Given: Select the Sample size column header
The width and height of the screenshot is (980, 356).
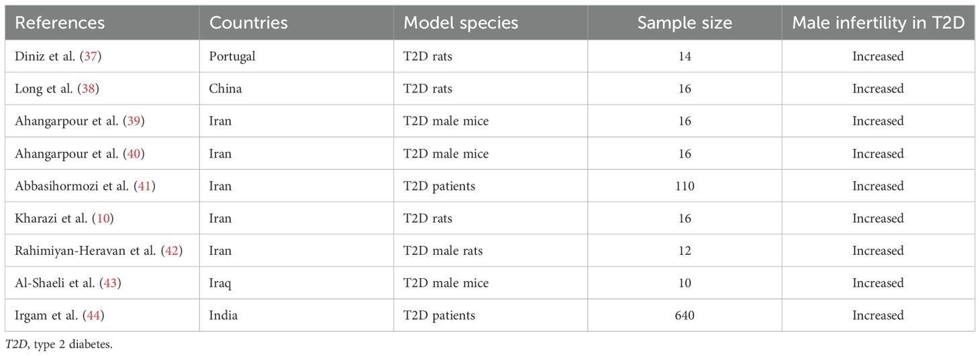Looking at the screenshot, I should tap(684, 23).
